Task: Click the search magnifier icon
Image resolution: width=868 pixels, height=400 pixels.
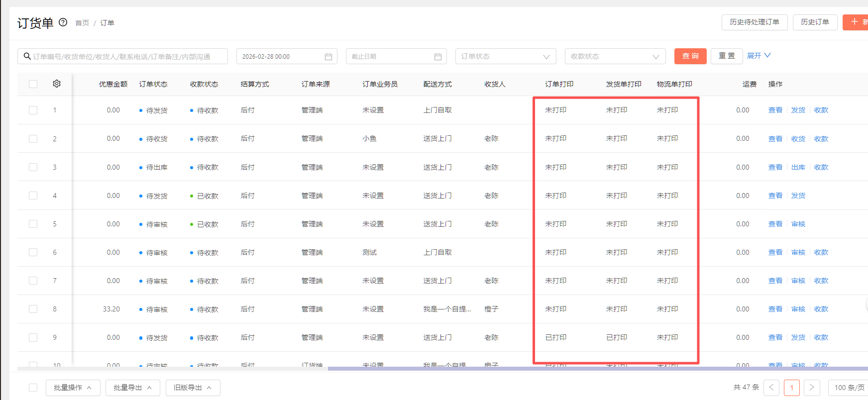Action: (x=27, y=56)
